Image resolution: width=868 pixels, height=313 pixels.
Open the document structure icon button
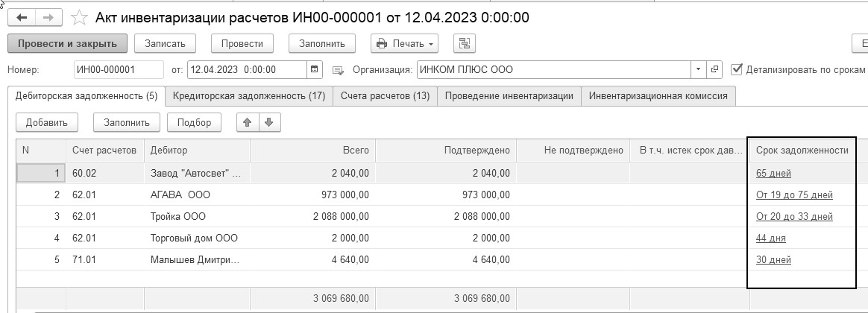[466, 43]
